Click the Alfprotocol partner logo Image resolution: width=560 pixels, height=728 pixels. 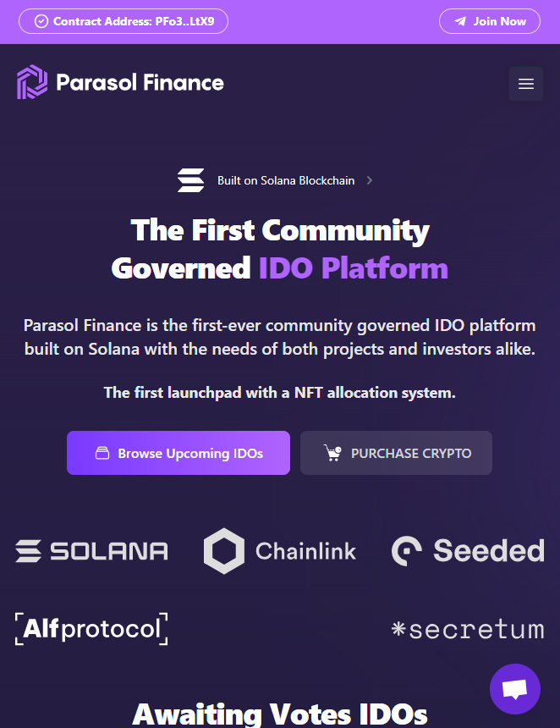(91, 629)
